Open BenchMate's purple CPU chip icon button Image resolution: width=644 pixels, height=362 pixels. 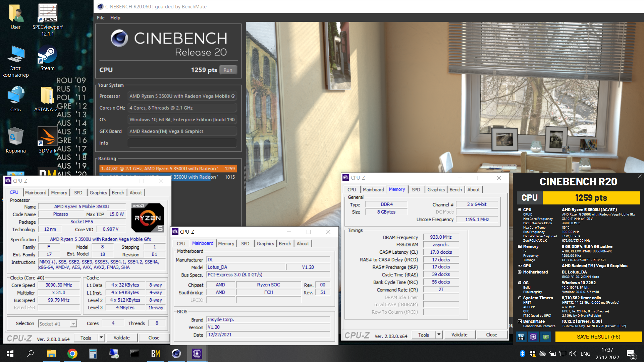pyautogui.click(x=533, y=337)
